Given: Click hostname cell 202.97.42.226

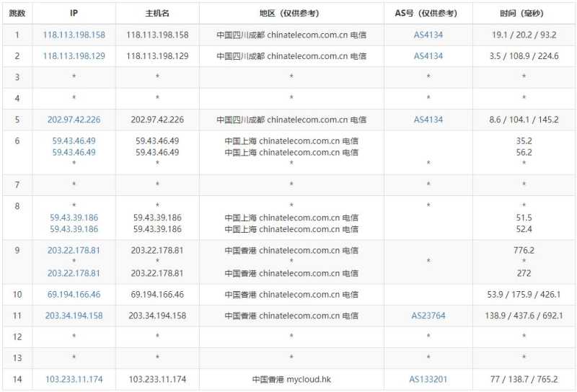Looking at the screenshot, I should click(157, 120).
